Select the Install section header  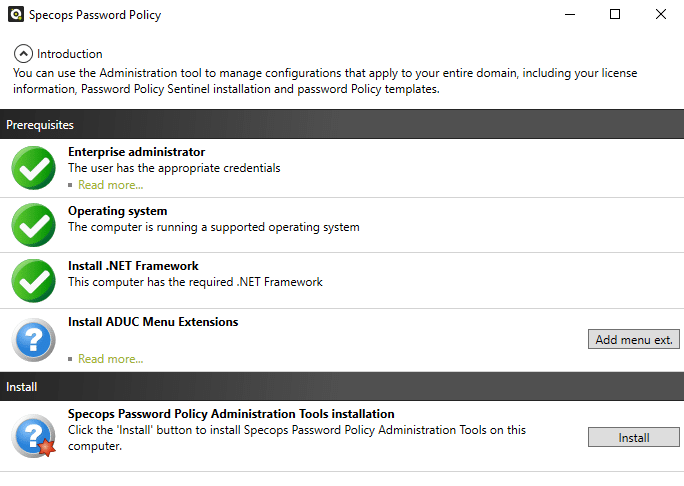[x=342, y=387]
